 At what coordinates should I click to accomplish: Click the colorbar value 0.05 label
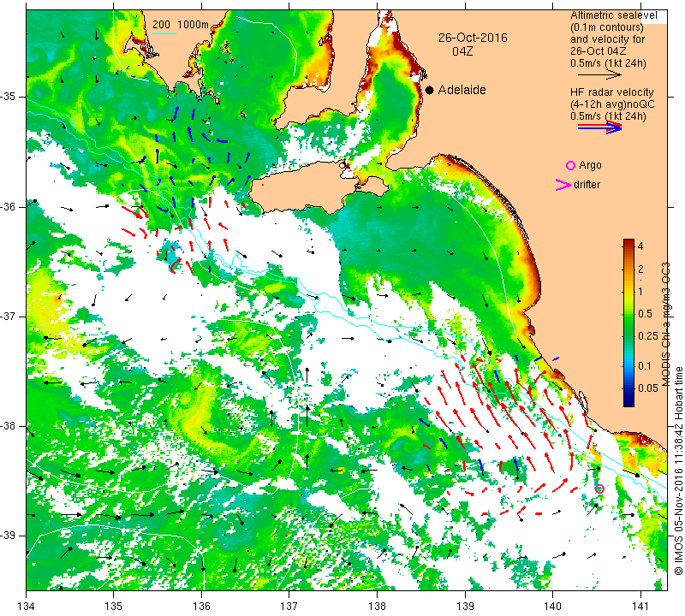pos(647,388)
